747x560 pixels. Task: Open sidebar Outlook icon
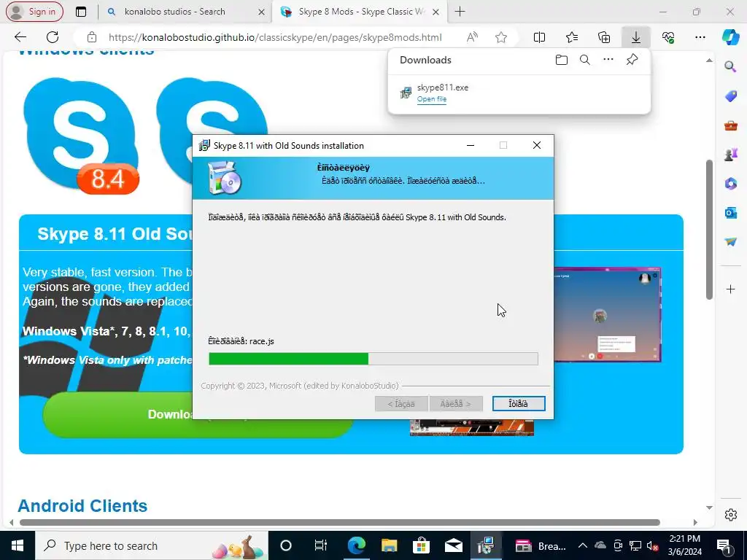[730, 212]
